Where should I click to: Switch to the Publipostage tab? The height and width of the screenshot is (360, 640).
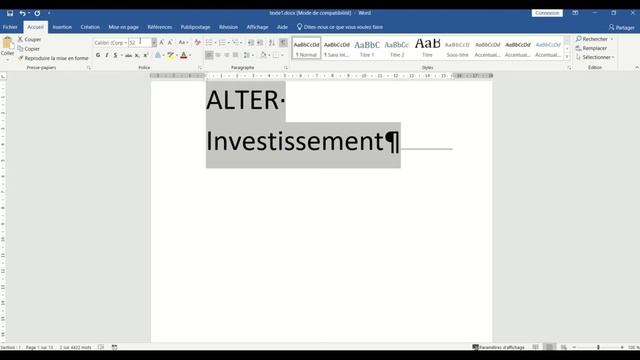(x=195, y=27)
